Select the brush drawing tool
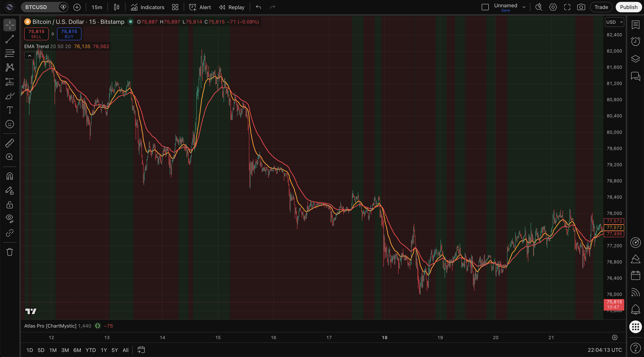The height and width of the screenshot is (357, 644). coord(10,96)
